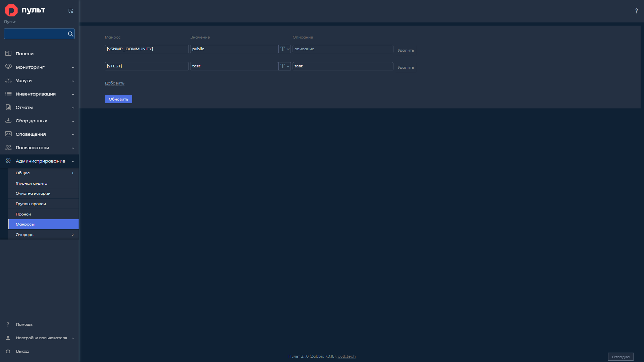Viewport: 644px width, 362px height.
Task: Click the Помощь question icon in sidebar
Action: pyautogui.click(x=8, y=324)
